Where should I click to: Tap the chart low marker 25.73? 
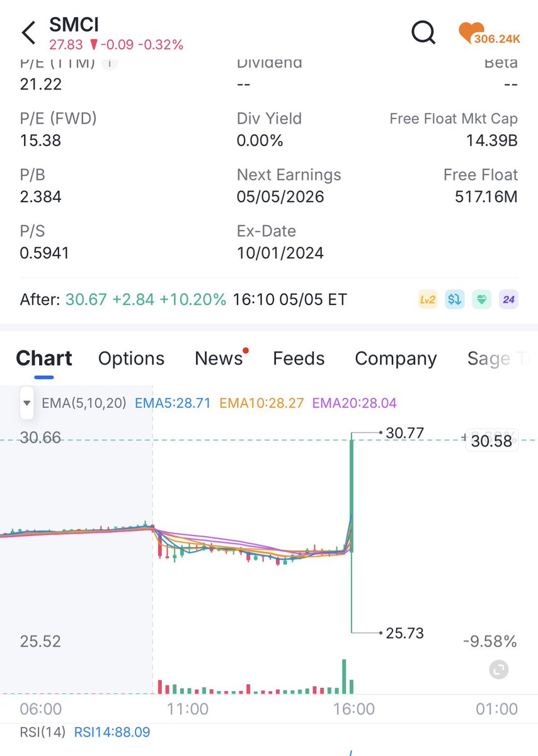click(x=404, y=632)
